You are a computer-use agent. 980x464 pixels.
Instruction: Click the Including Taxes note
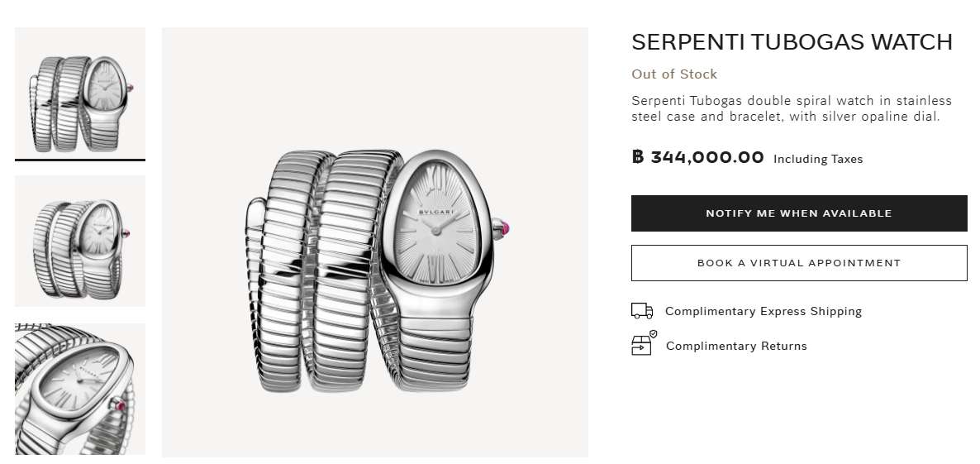click(817, 160)
